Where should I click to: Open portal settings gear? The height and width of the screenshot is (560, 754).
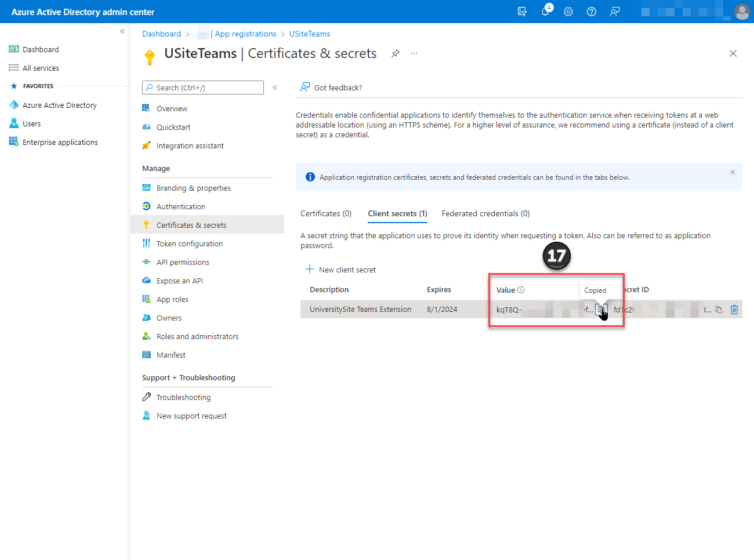[x=568, y=12]
